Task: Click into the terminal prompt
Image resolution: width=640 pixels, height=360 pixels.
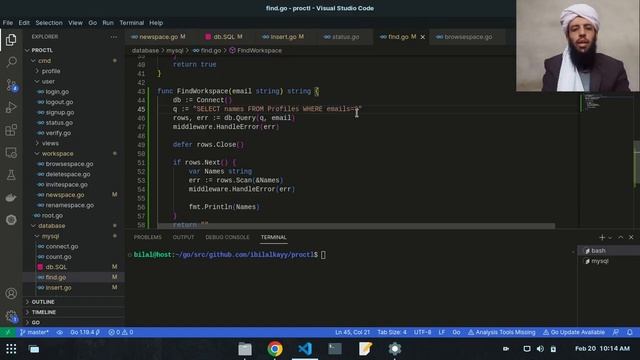Action: pos(323,255)
